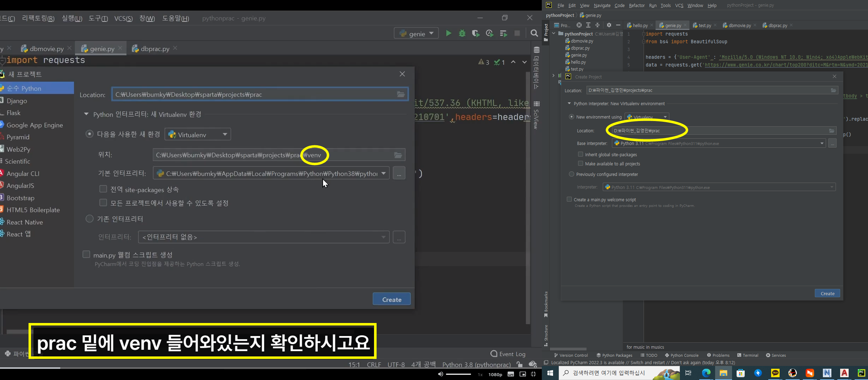Select New environment using radio button
This screenshot has width=868, height=380.
571,117
